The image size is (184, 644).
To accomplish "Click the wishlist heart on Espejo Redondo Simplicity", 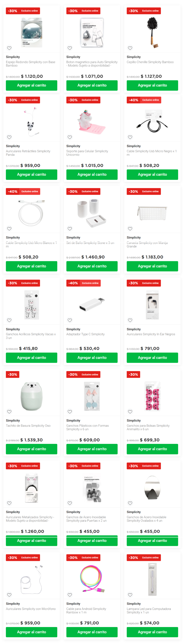I will pos(9,48).
